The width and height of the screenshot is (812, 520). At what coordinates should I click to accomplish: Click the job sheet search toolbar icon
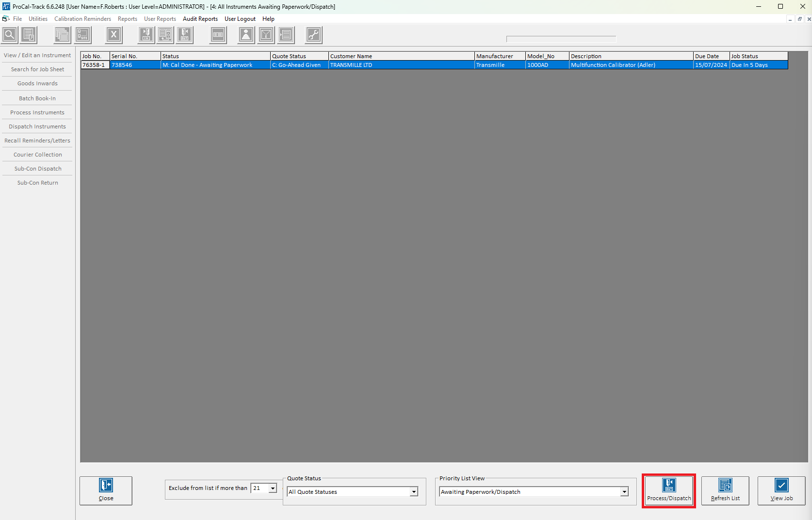point(29,35)
